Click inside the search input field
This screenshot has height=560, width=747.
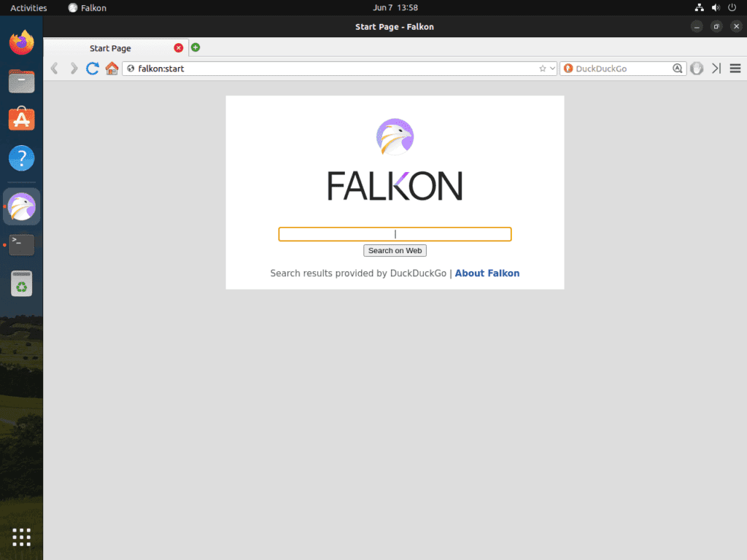pyautogui.click(x=395, y=234)
